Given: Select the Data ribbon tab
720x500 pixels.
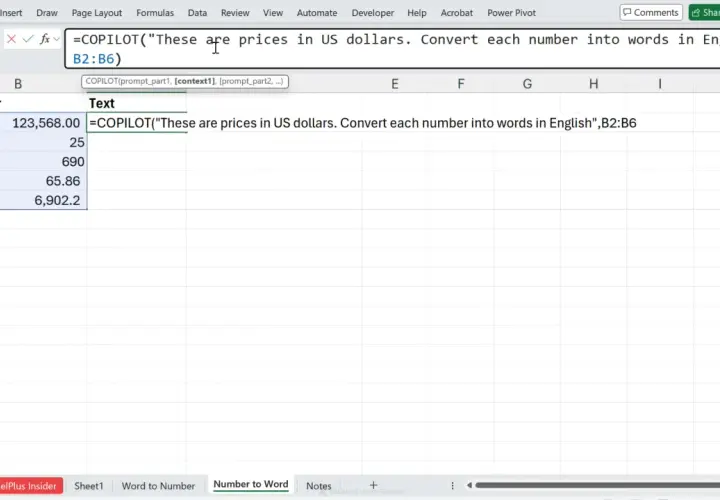Looking at the screenshot, I should tap(197, 13).
